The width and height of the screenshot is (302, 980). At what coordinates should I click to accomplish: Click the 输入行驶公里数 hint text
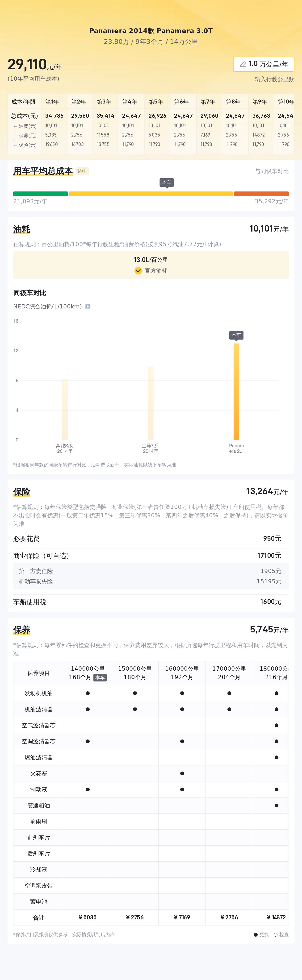pyautogui.click(x=274, y=79)
